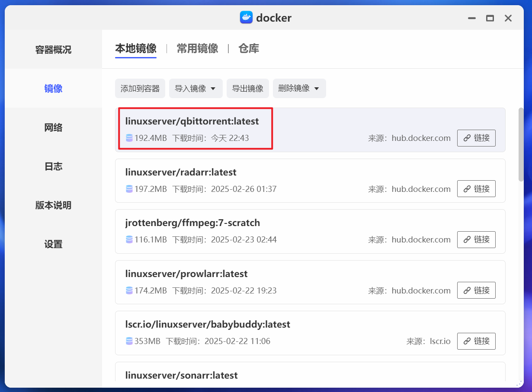The height and width of the screenshot is (392, 532).
Task: Click the 353MB size text
Action: (x=147, y=341)
